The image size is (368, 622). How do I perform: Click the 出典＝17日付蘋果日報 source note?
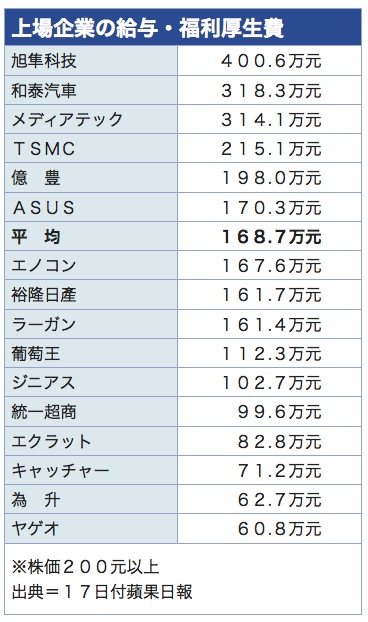pos(102,592)
